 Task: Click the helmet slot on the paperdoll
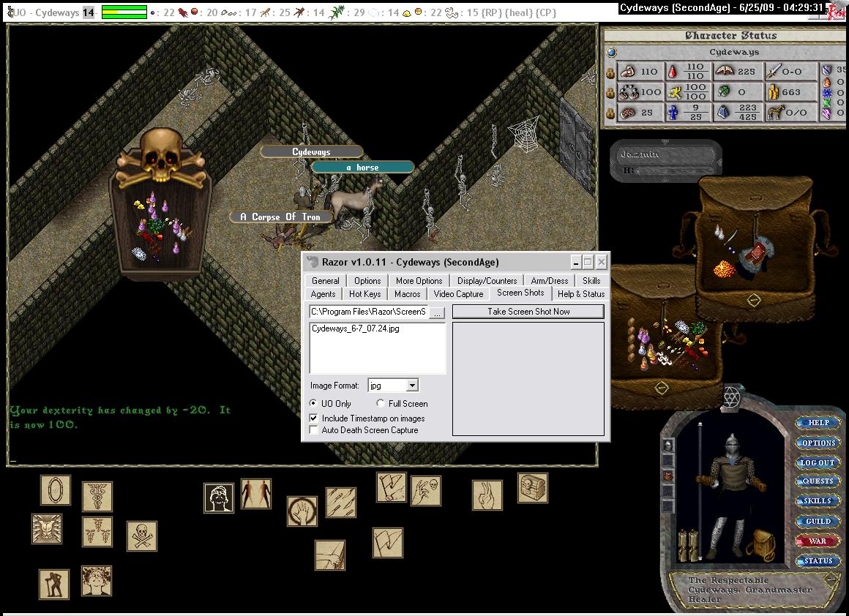[667, 445]
